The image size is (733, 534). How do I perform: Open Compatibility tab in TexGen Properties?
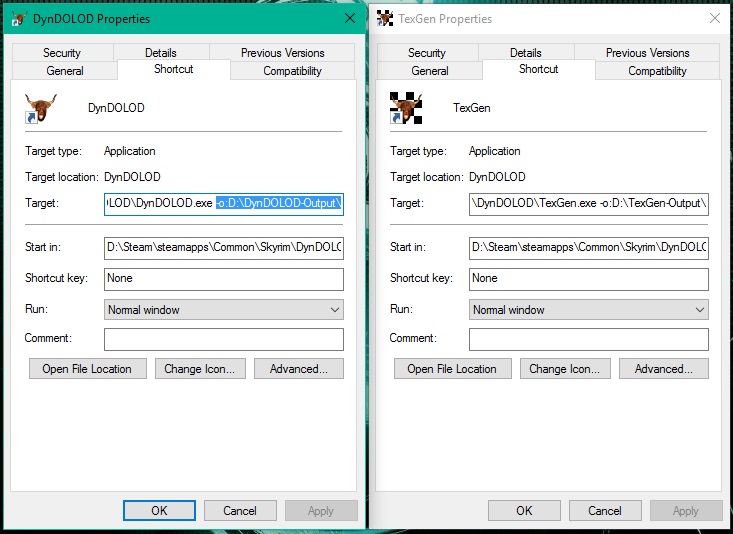657,71
